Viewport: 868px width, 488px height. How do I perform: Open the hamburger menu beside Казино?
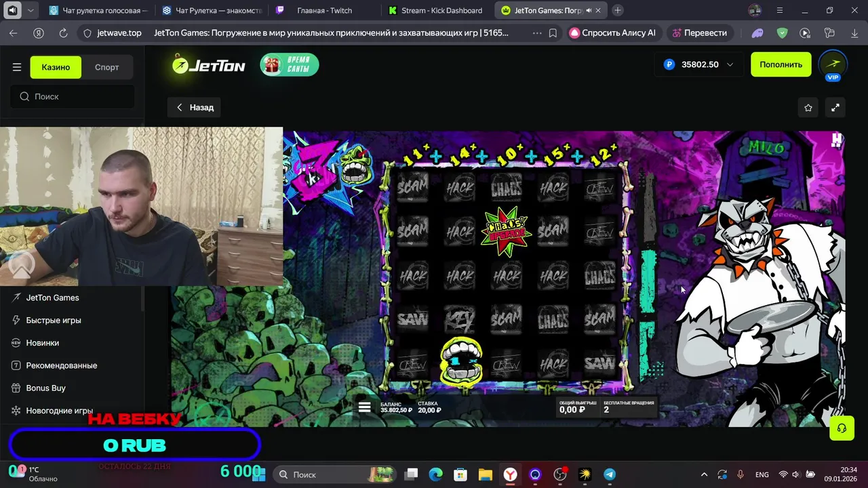coord(17,67)
